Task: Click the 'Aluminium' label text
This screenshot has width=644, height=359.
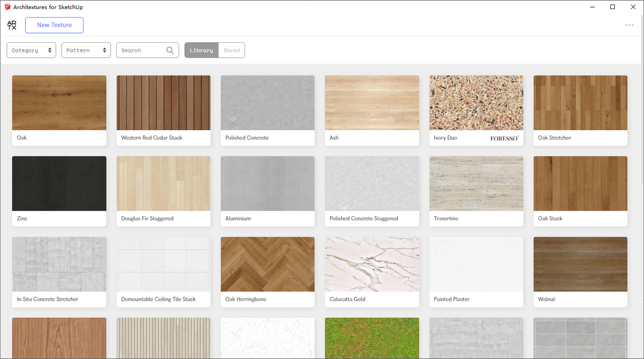Action: (238, 219)
